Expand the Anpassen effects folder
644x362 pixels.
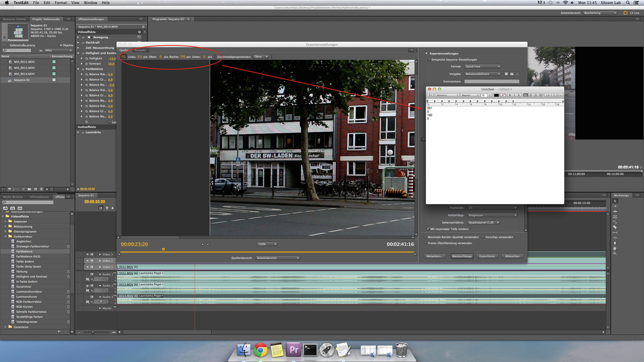(x=6, y=221)
